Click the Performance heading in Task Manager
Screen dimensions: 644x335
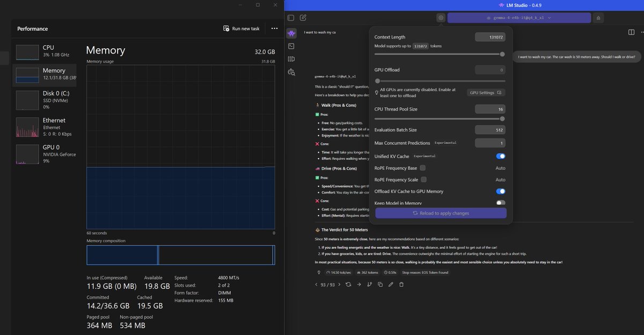[32, 29]
